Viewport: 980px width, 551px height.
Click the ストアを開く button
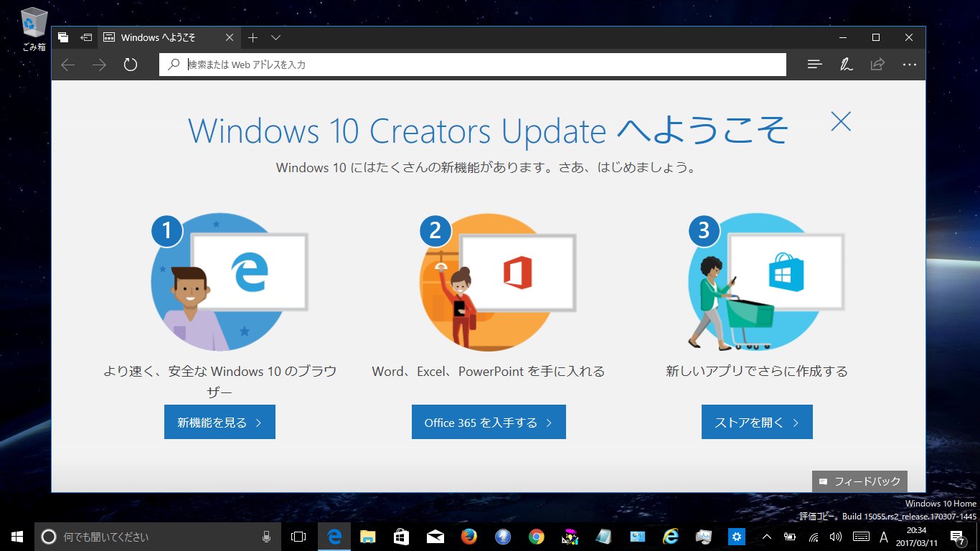757,422
